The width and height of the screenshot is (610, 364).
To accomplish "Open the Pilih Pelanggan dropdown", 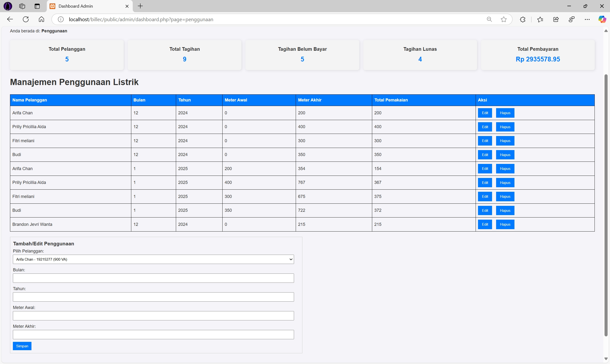I will click(x=153, y=259).
